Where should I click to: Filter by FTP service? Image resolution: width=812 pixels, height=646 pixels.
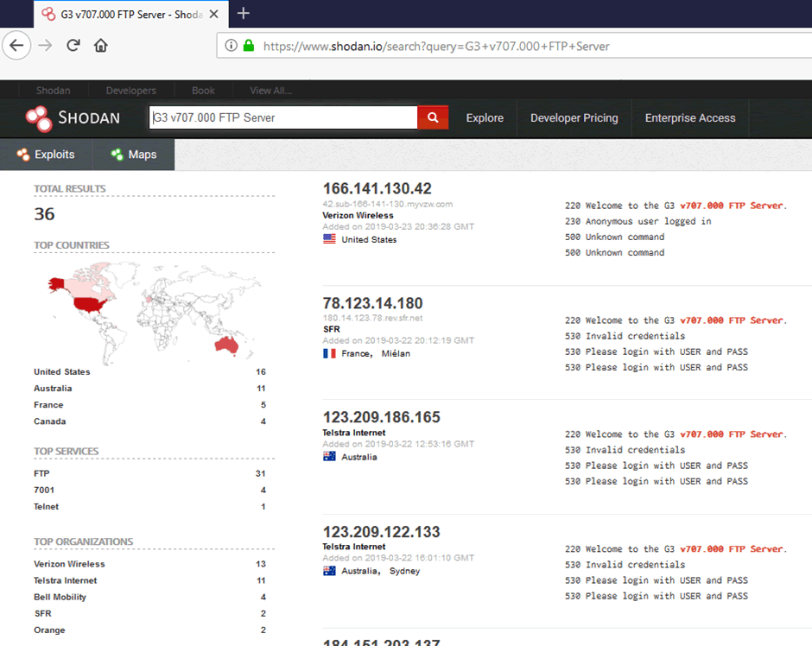click(41, 473)
